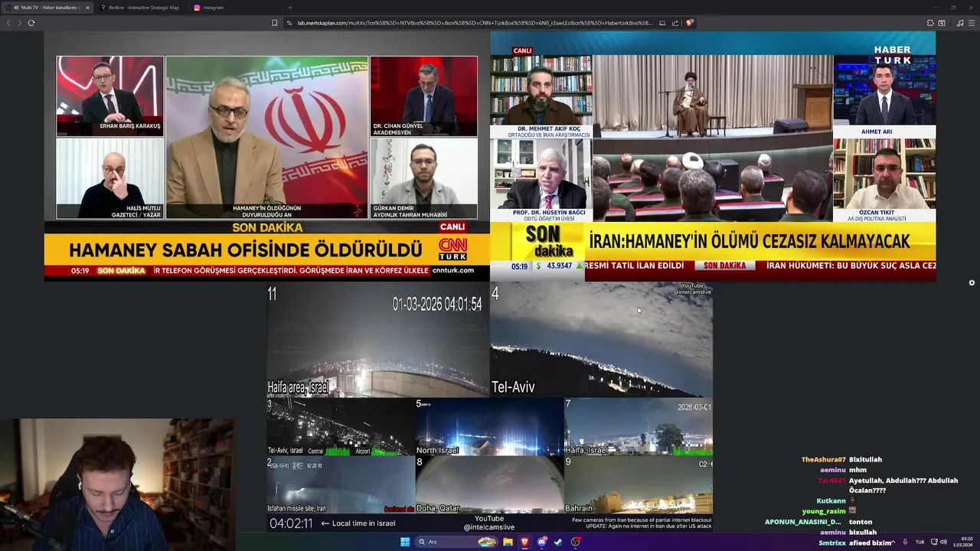Image resolution: width=980 pixels, height=551 pixels.
Task: Open Discord from taskbar
Action: pyautogui.click(x=541, y=542)
